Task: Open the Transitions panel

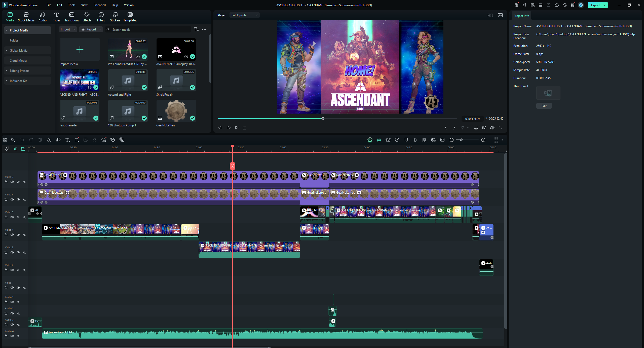Action: [x=72, y=17]
